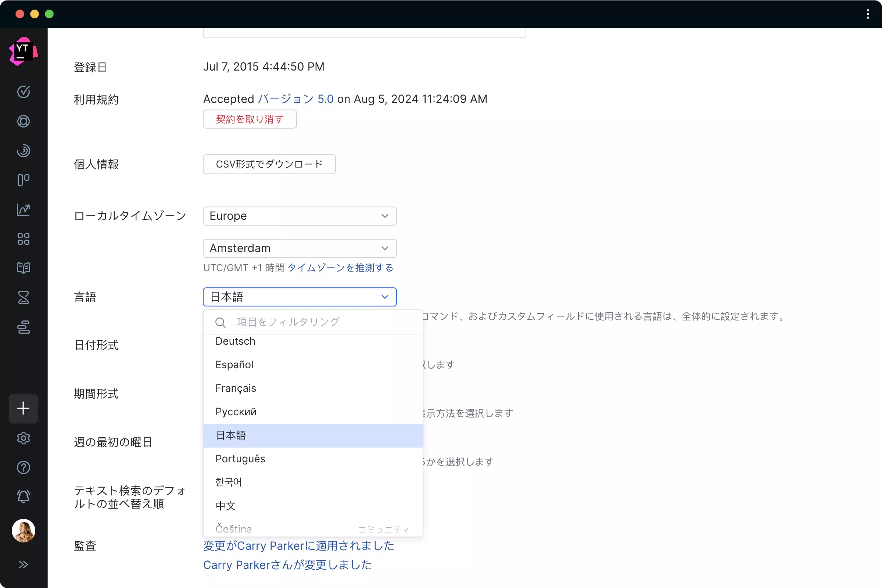Open the Europe timezone region dropdown
Viewport: 882px width, 588px height.
pyautogui.click(x=299, y=216)
